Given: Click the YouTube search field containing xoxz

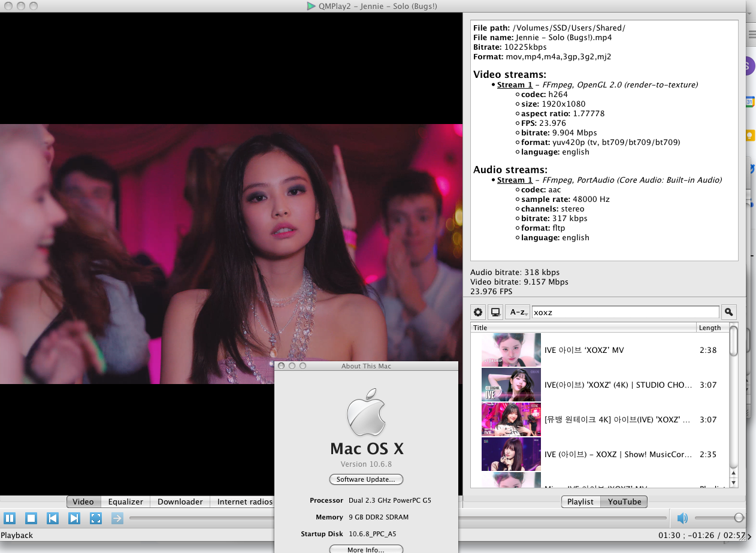Looking at the screenshot, I should pyautogui.click(x=625, y=312).
